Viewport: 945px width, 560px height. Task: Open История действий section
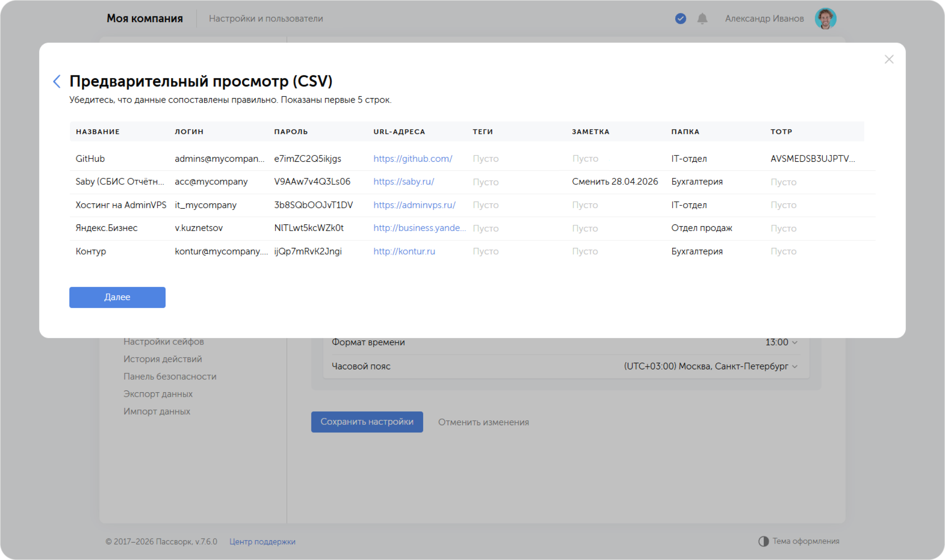click(x=163, y=359)
